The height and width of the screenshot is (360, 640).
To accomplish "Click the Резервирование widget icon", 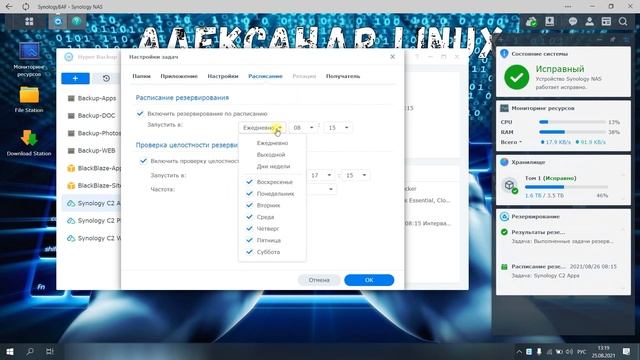I will pos(504,216).
